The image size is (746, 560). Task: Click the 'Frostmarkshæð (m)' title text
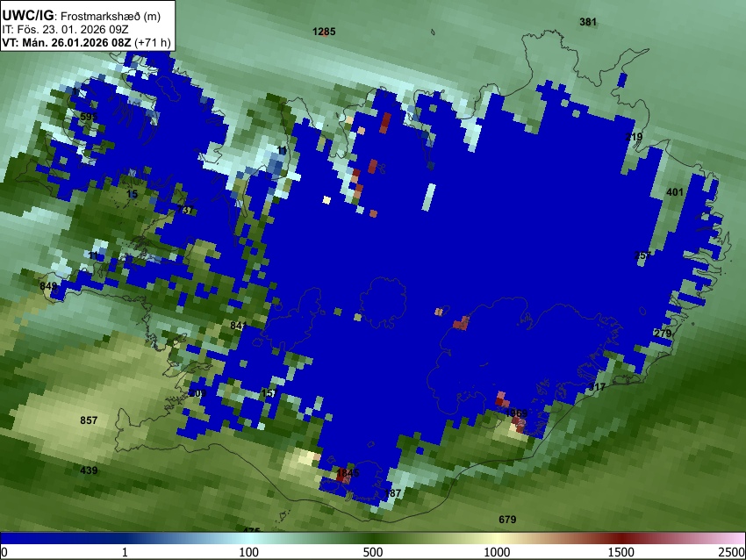[111, 16]
